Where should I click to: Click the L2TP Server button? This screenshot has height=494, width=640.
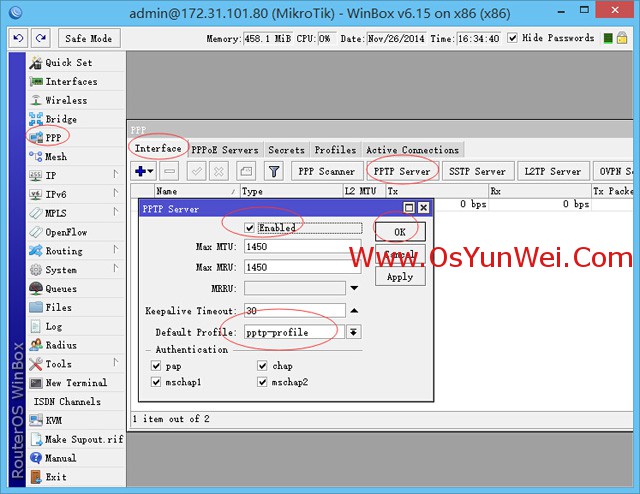point(553,171)
